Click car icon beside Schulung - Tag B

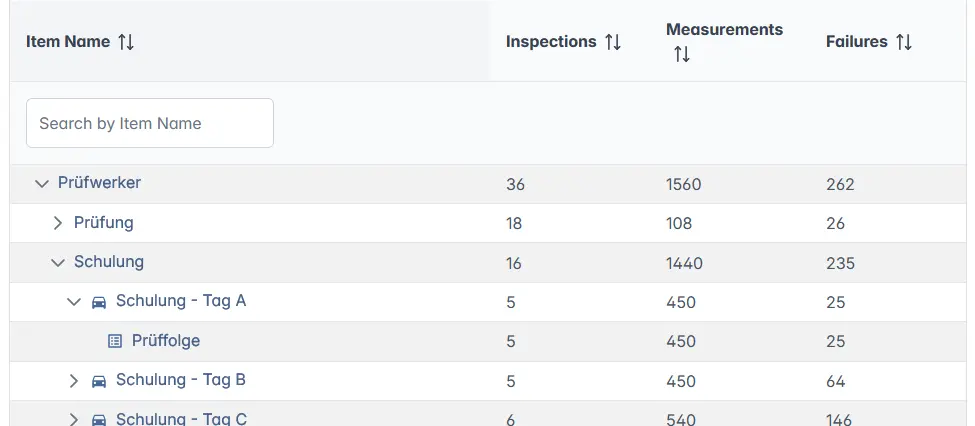99,381
